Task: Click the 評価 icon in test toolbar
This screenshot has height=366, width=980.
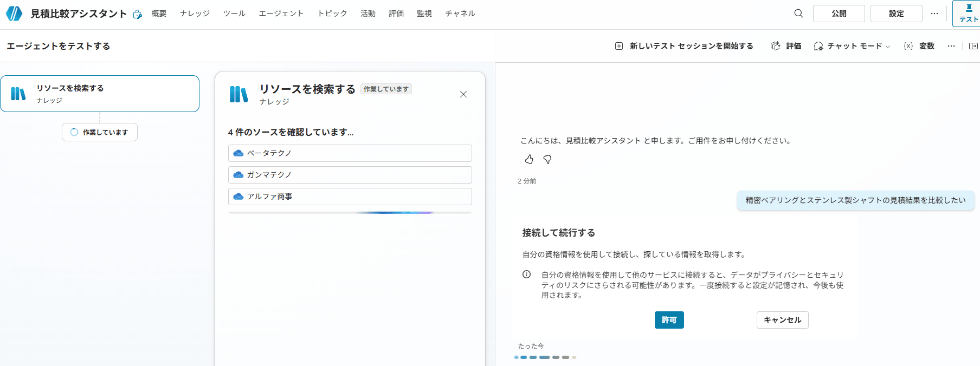Action: (776, 46)
